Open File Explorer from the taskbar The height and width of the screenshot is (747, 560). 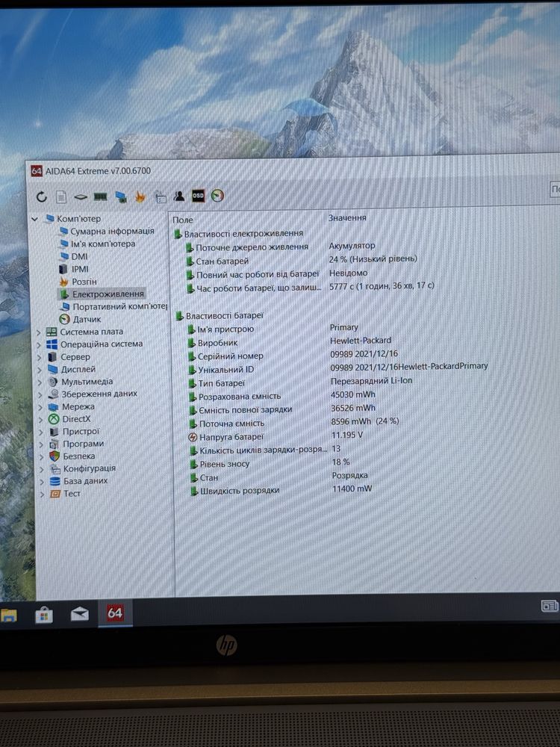tap(8, 615)
